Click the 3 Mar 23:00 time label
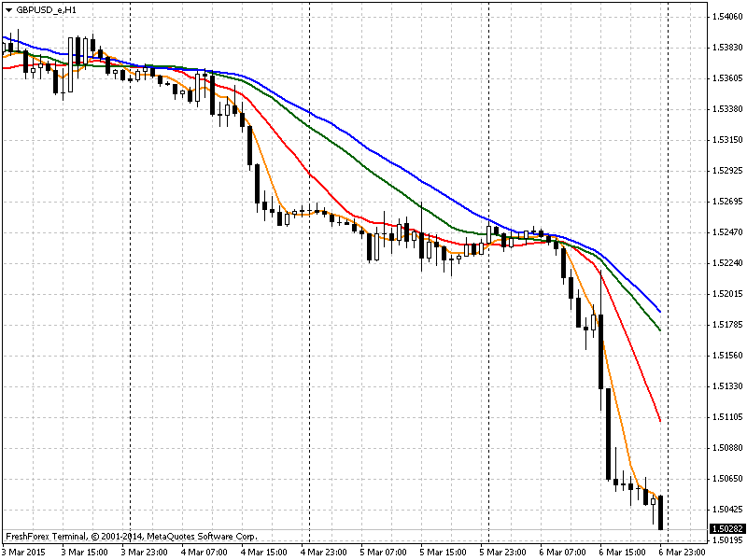The width and height of the screenshot is (747, 560). [x=144, y=553]
